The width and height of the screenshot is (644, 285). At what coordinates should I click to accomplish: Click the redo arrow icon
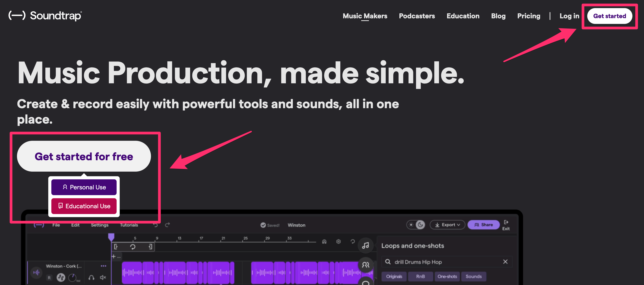(168, 225)
